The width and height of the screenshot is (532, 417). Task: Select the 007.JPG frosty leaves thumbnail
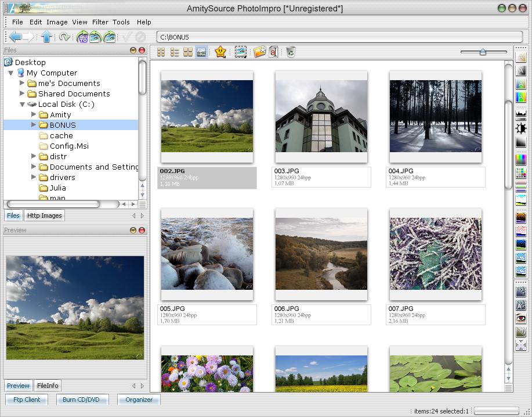[436, 254]
